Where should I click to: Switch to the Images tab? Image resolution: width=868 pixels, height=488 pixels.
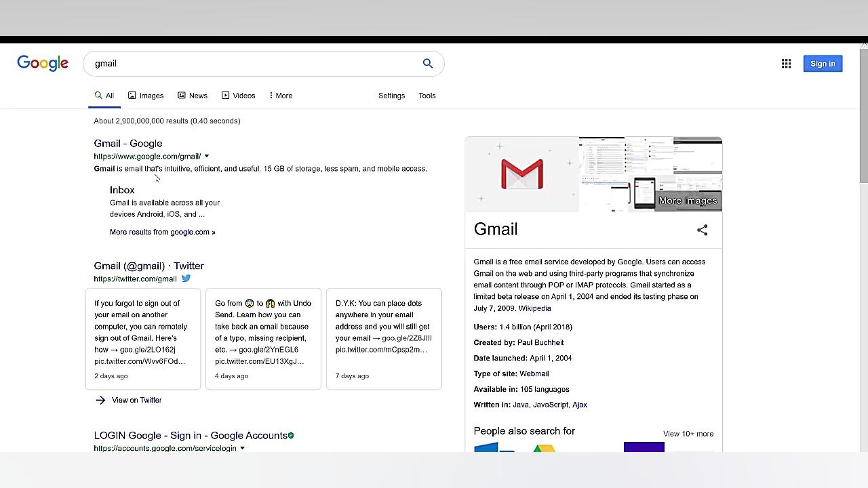click(x=146, y=96)
